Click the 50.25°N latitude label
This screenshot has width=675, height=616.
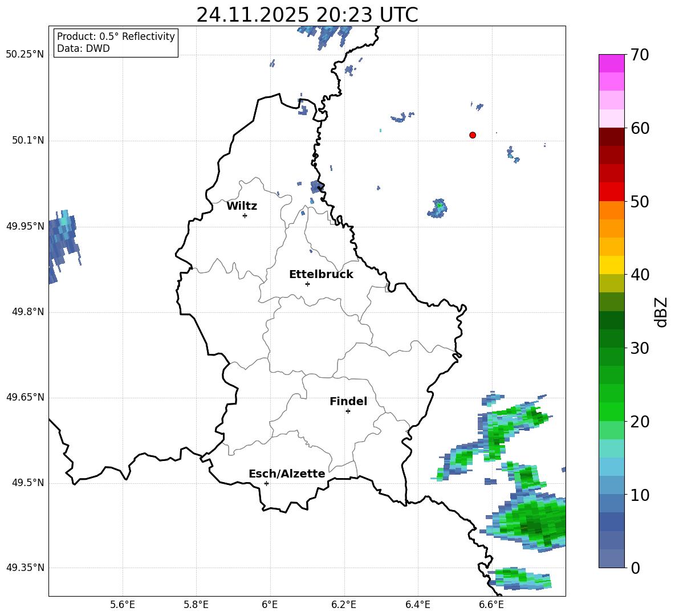[25, 55]
